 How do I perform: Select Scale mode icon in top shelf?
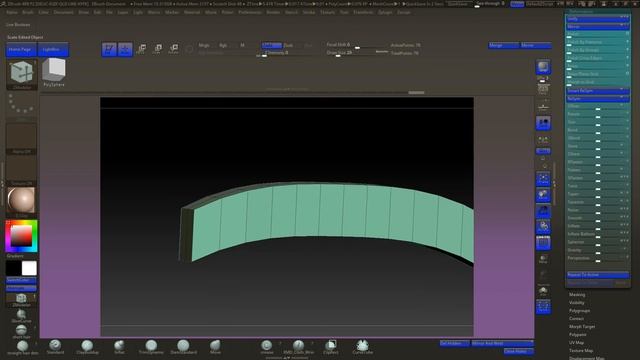157,49
